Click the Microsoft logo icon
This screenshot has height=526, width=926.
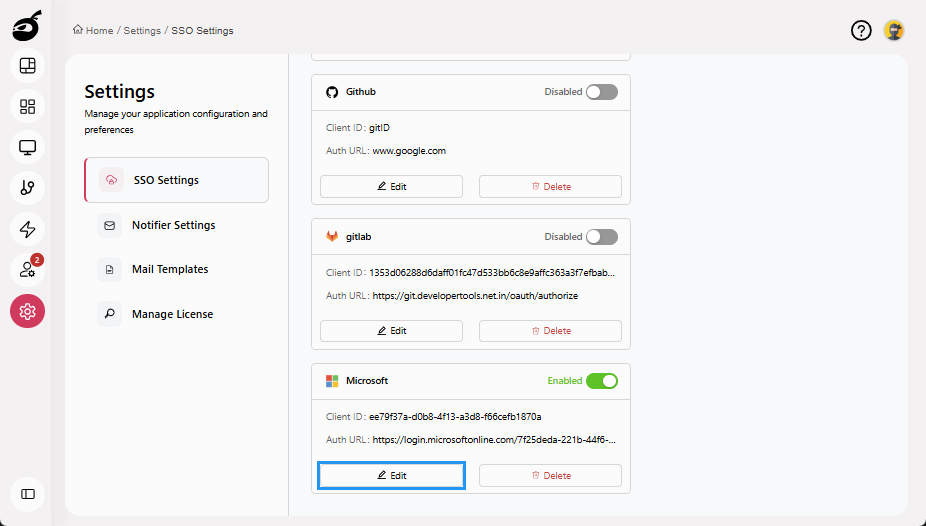point(332,381)
